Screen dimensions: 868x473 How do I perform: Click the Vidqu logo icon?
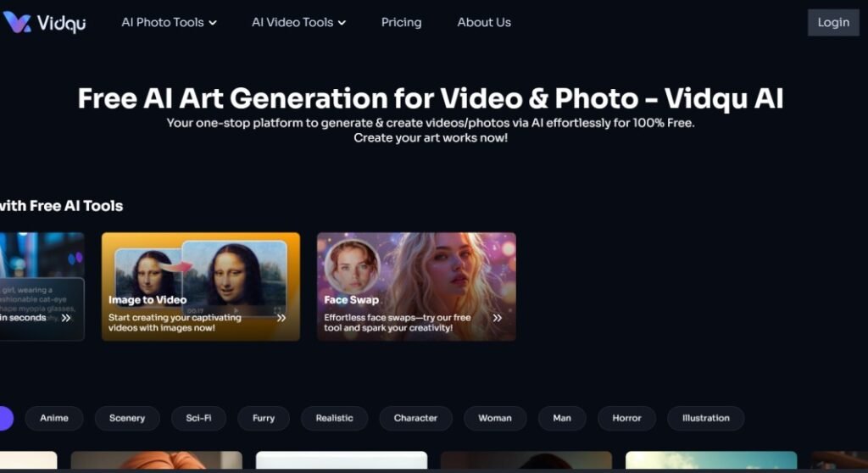17,22
